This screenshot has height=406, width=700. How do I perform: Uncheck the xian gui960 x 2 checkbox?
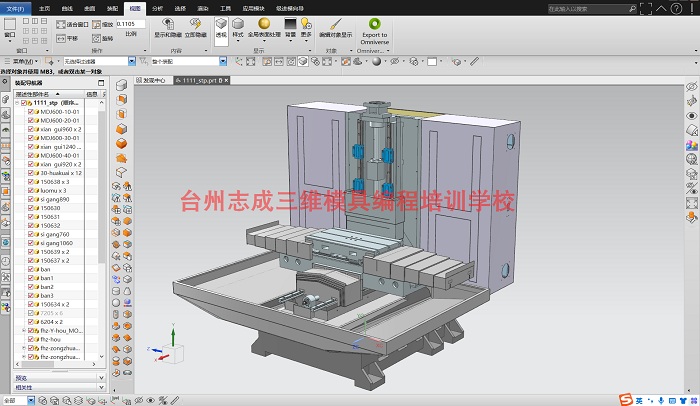(x=31, y=129)
